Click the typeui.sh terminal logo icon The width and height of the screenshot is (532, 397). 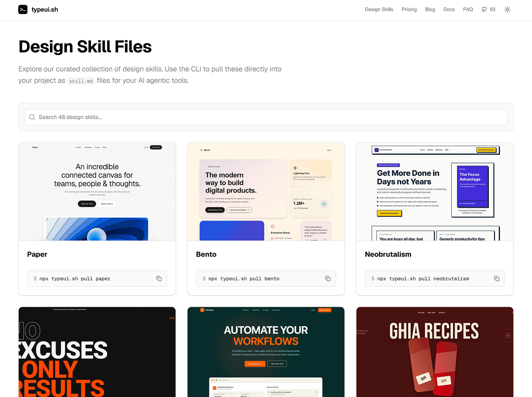click(23, 9)
